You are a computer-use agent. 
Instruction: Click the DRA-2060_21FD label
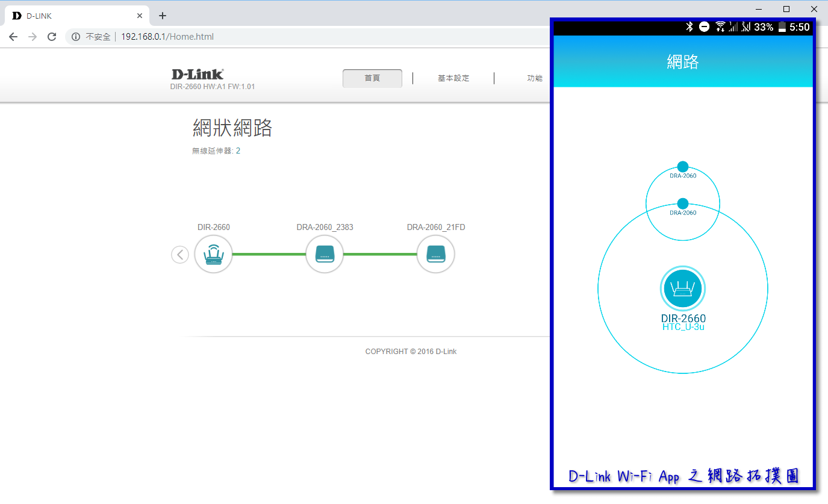pyautogui.click(x=436, y=227)
